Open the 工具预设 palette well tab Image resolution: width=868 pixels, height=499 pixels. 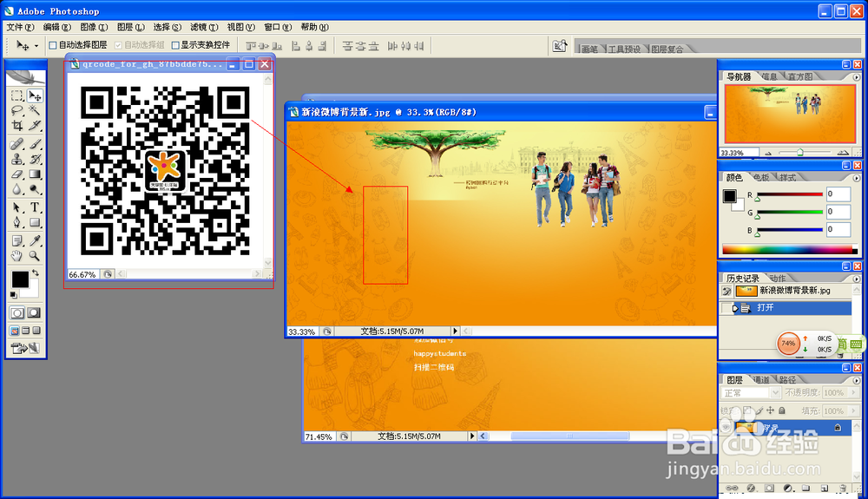click(624, 49)
